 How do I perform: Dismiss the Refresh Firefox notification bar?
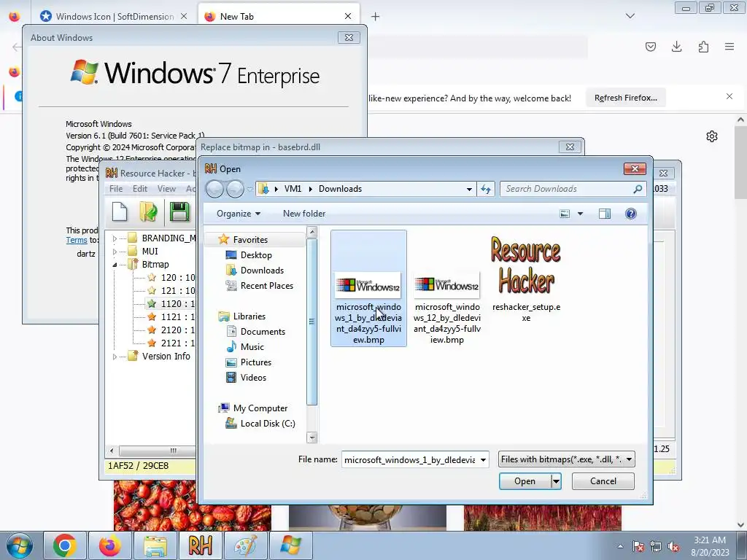click(729, 97)
